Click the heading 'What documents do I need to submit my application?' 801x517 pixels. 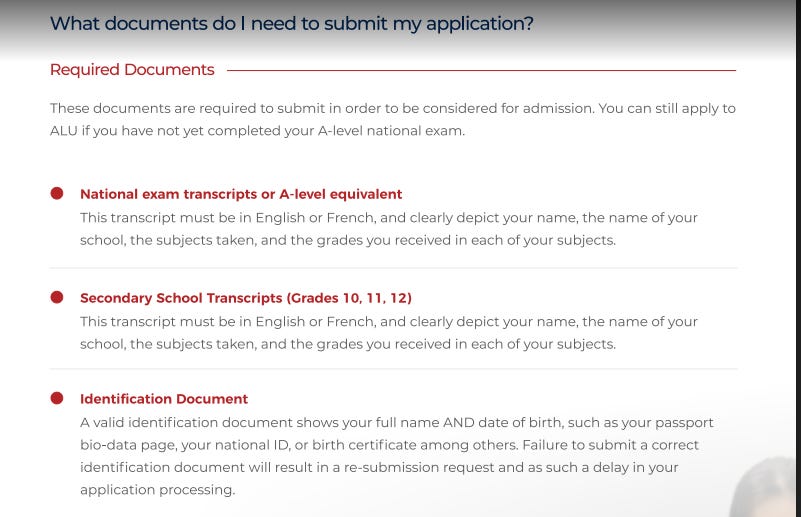coord(292,24)
